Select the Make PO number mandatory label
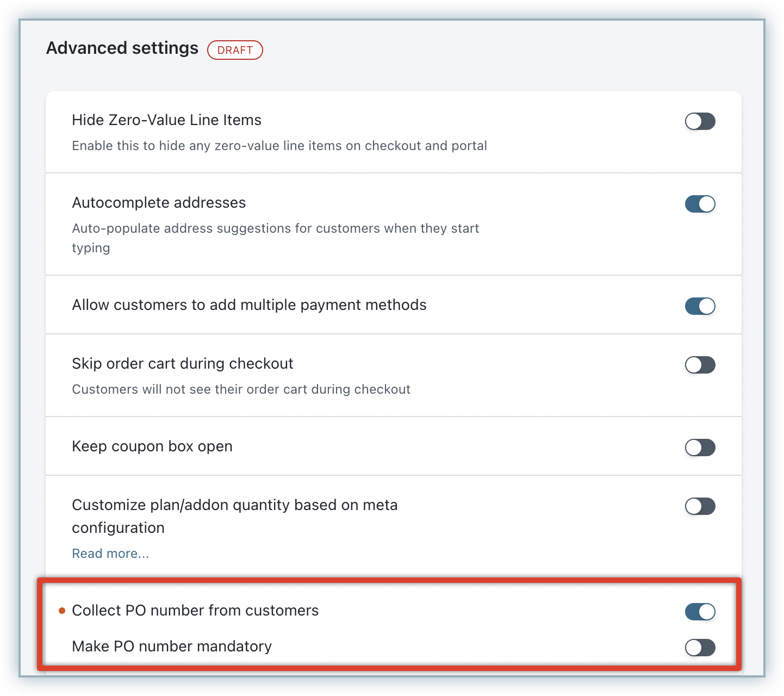784x696 pixels. pos(172,647)
